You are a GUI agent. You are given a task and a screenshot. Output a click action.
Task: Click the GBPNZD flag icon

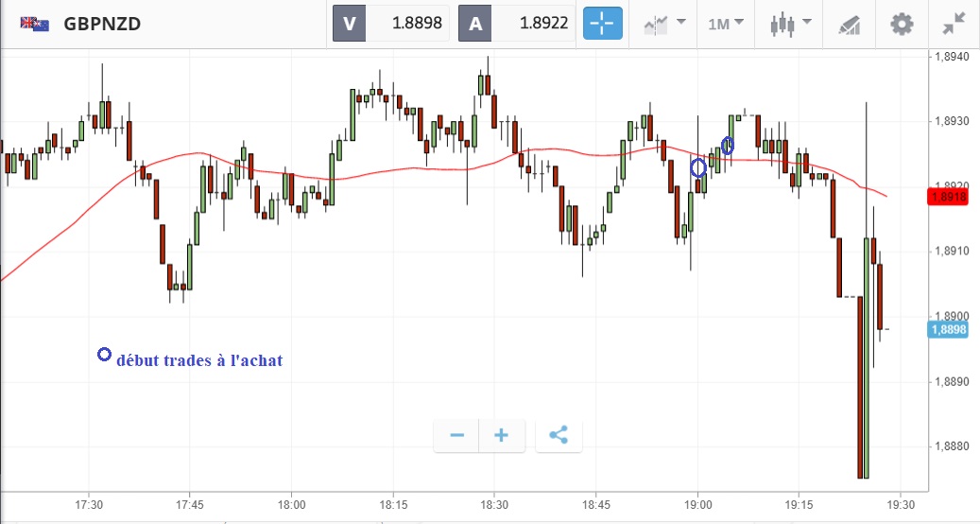coord(35,24)
